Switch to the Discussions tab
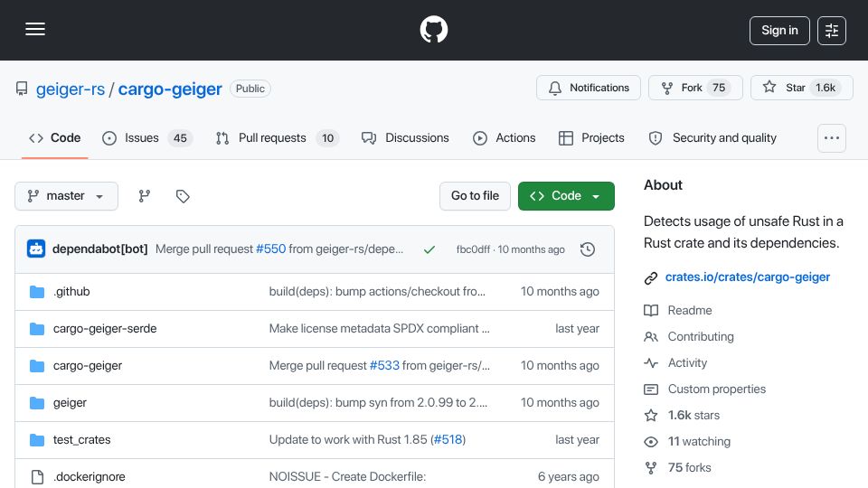Screen dimensions: 868x488 405,138
